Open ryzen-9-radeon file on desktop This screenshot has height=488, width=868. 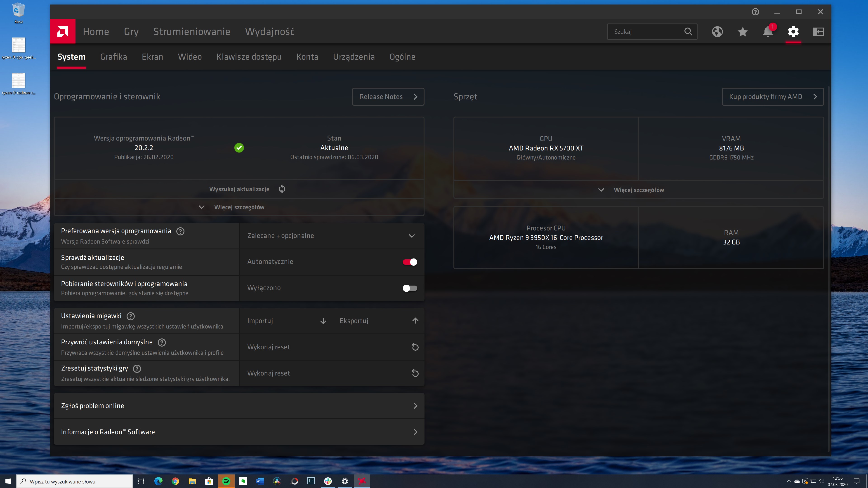click(19, 84)
